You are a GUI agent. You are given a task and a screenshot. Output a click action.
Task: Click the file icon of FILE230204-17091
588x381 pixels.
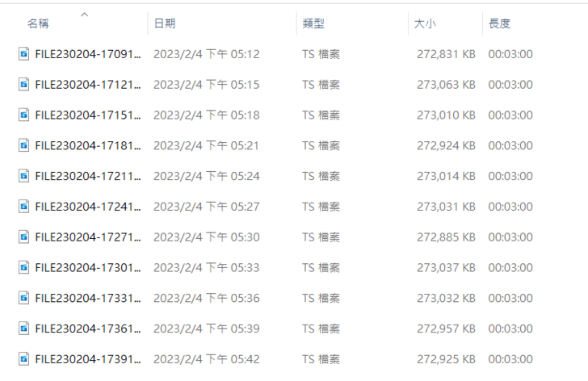(x=23, y=54)
